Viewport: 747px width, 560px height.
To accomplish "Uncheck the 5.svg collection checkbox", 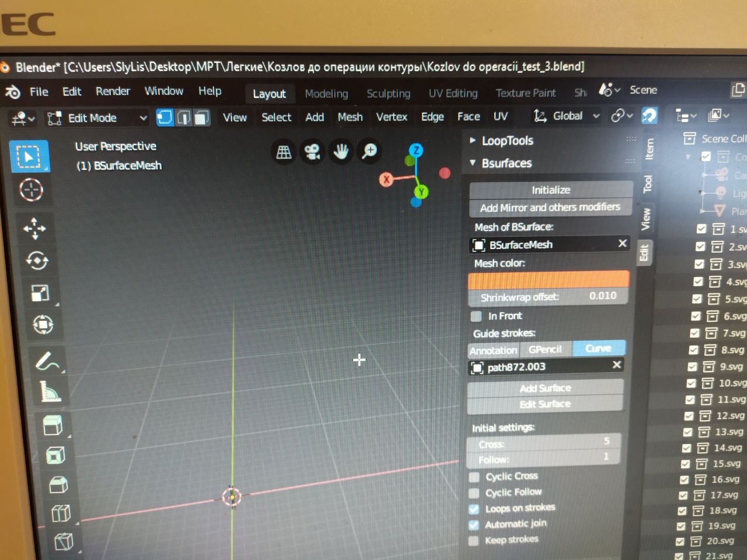I will (x=697, y=299).
